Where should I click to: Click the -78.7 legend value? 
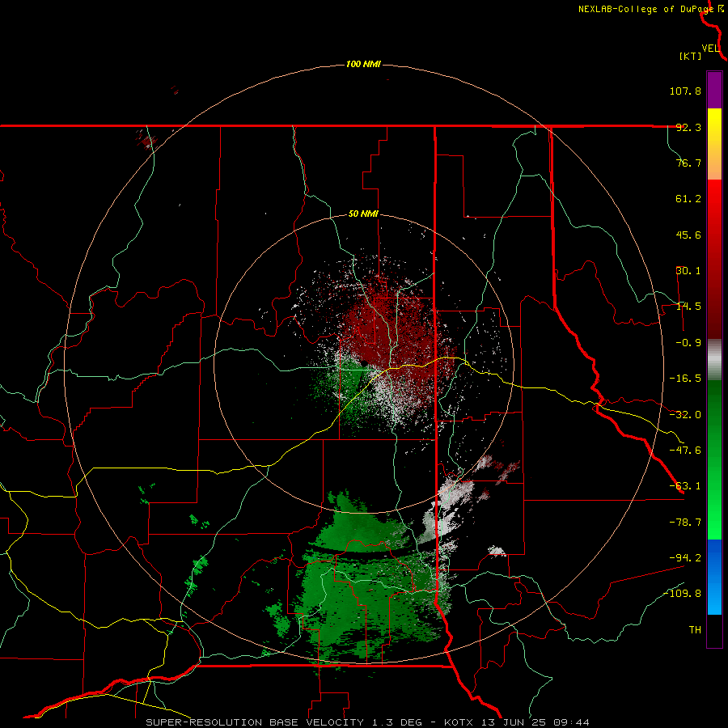pyautogui.click(x=685, y=523)
